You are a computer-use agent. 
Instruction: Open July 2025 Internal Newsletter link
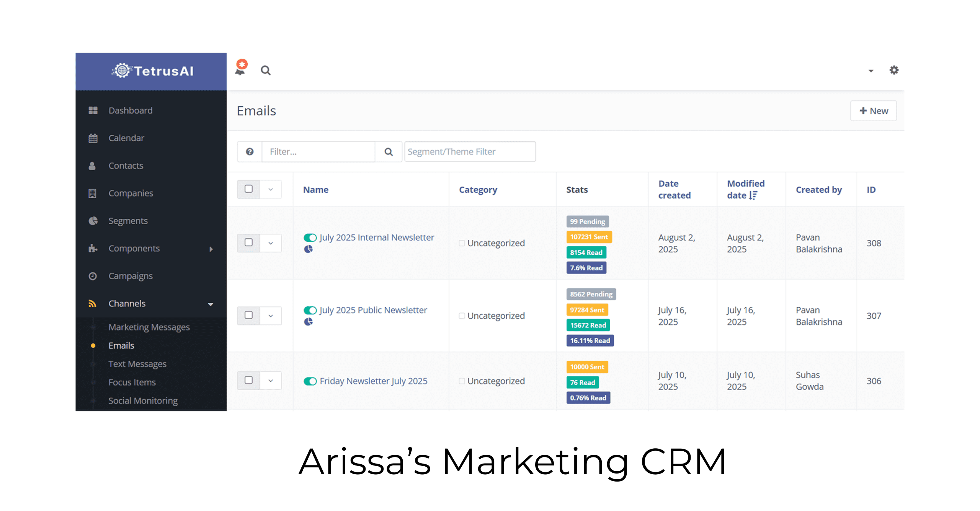(x=377, y=238)
